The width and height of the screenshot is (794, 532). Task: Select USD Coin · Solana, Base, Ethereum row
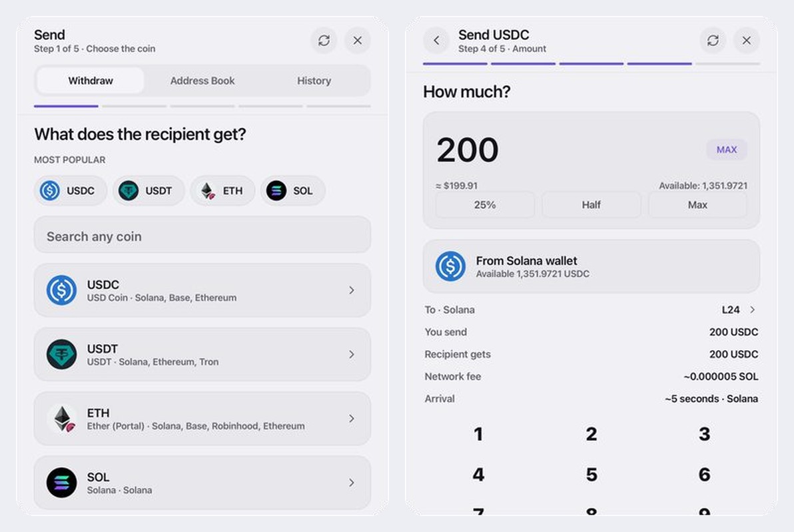point(202,290)
